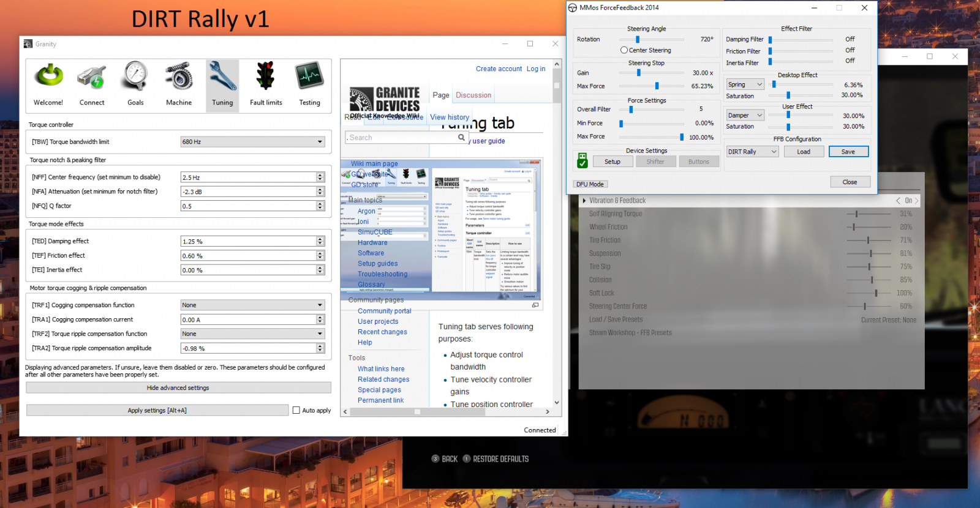The width and height of the screenshot is (980, 508).
Task: Click the MMos ForceFeedback title bar icon
Action: coord(573,8)
